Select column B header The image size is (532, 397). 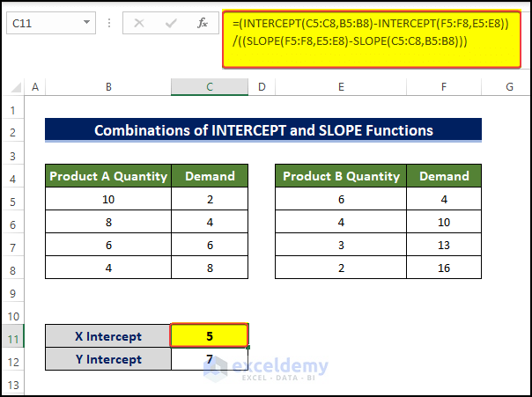pos(108,87)
